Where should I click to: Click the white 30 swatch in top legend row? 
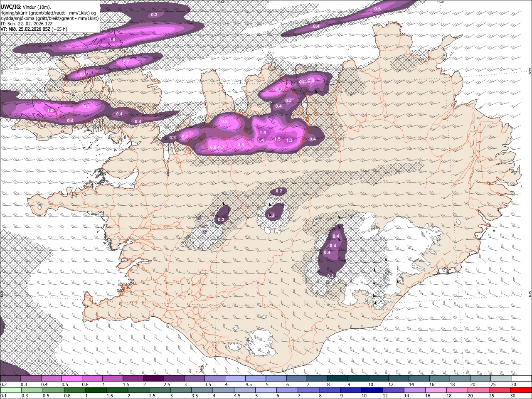click(522, 378)
